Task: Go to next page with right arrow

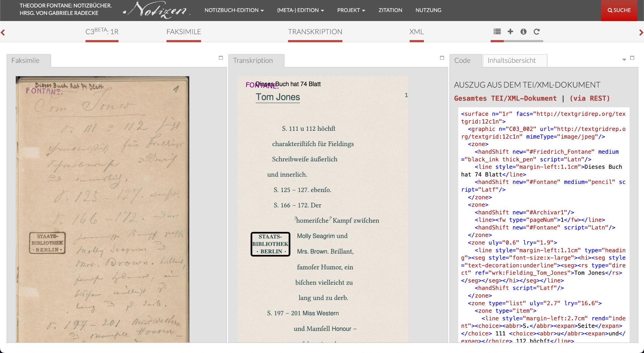Action: click(641, 32)
